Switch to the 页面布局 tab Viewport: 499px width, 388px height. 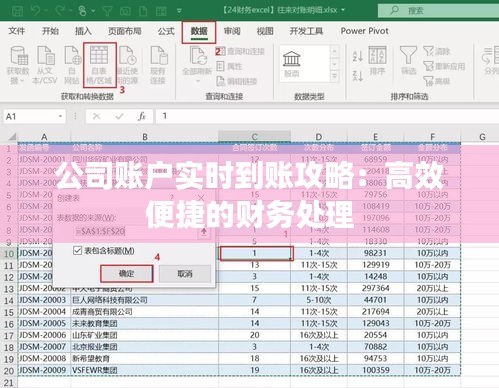click(x=124, y=31)
